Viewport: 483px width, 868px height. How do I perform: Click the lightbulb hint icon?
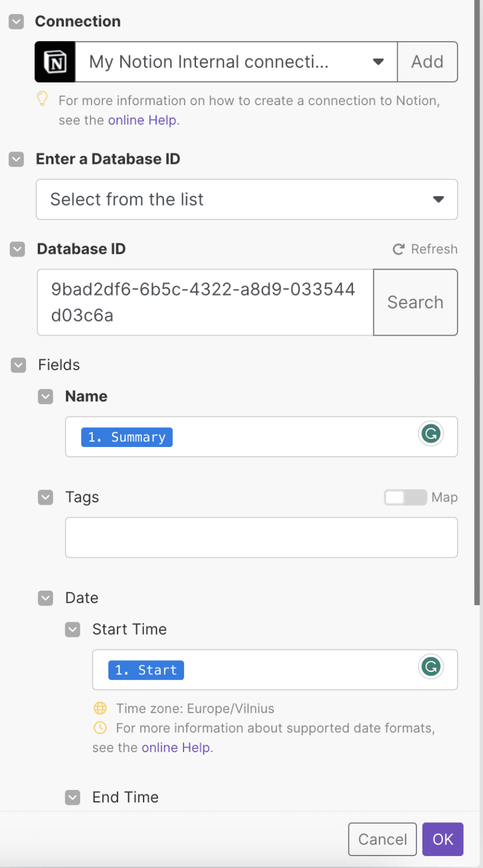click(x=42, y=99)
